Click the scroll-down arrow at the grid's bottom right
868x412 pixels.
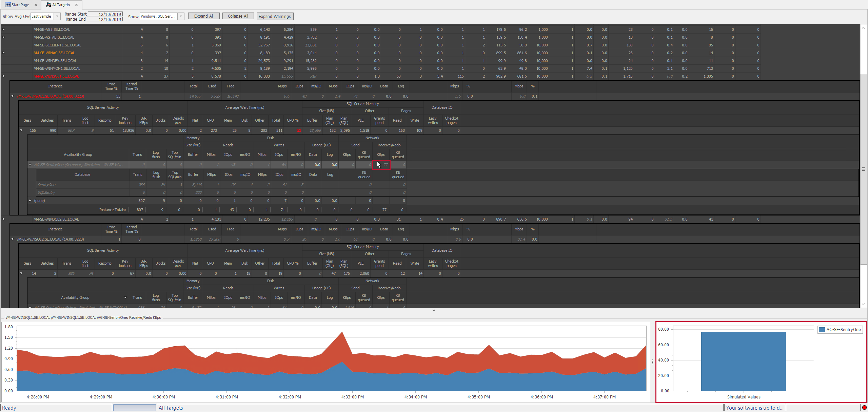[863, 304]
